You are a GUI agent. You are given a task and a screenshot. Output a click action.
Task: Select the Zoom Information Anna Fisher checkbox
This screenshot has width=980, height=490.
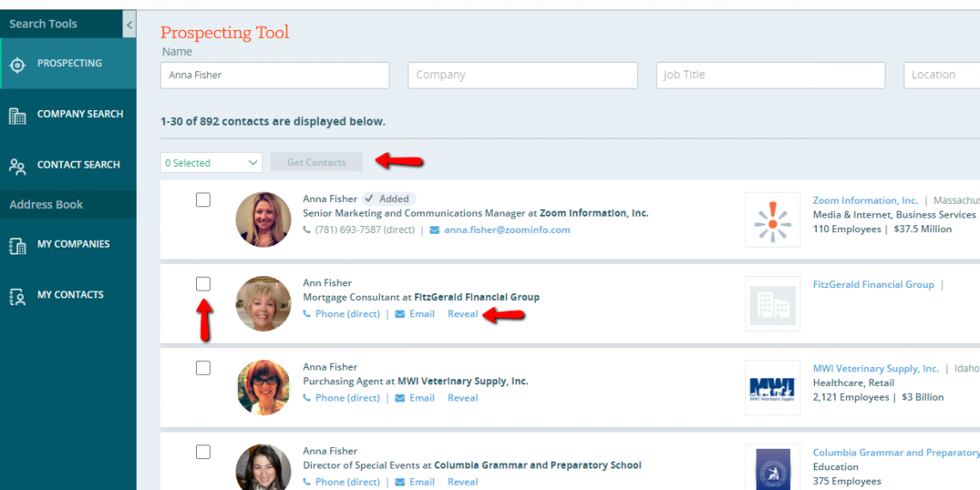203,200
